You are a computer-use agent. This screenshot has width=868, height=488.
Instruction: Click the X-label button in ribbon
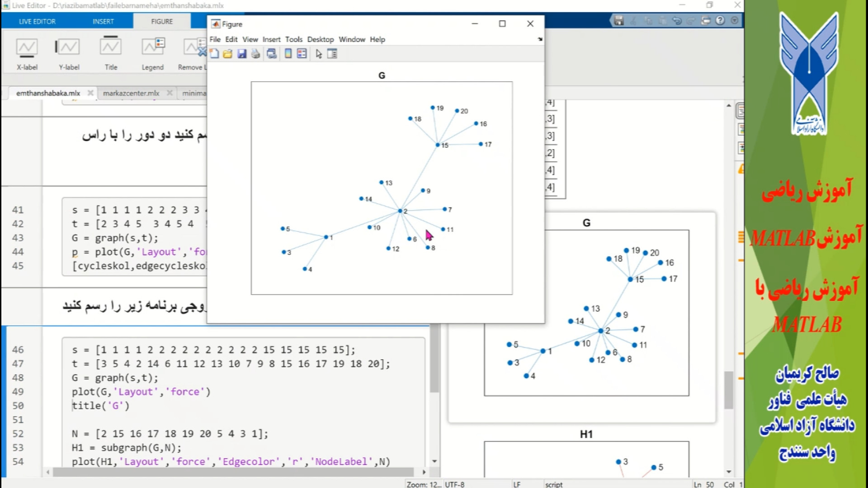(x=27, y=54)
